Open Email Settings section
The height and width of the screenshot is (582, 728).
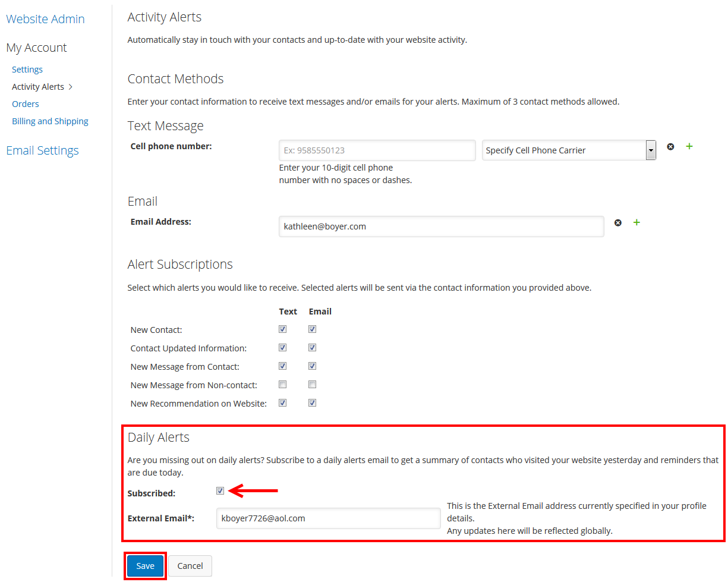(x=42, y=150)
